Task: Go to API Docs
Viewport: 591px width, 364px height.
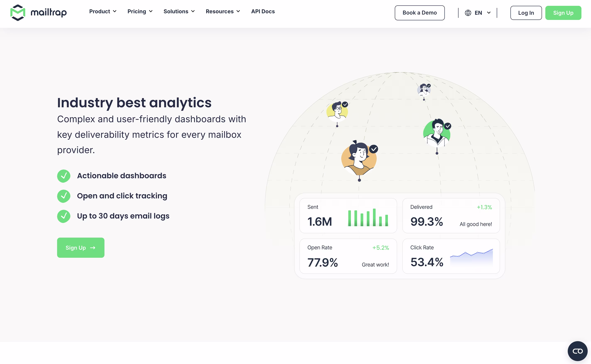Action: click(x=263, y=11)
